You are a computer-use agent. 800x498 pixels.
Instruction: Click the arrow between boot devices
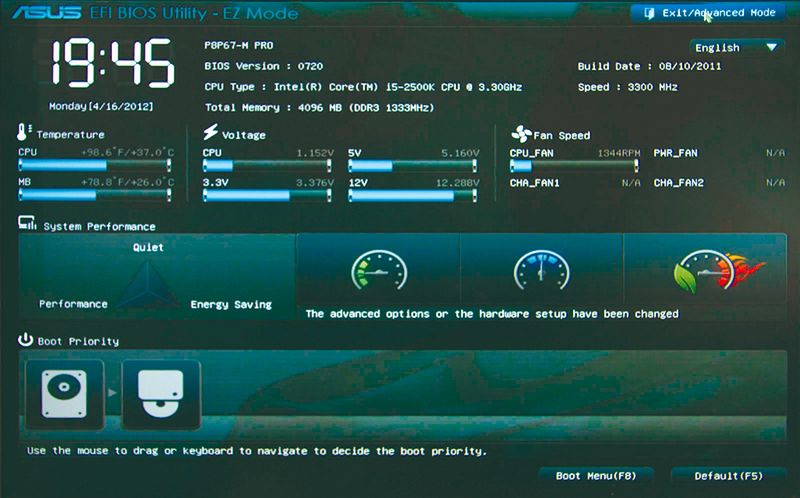(x=112, y=392)
